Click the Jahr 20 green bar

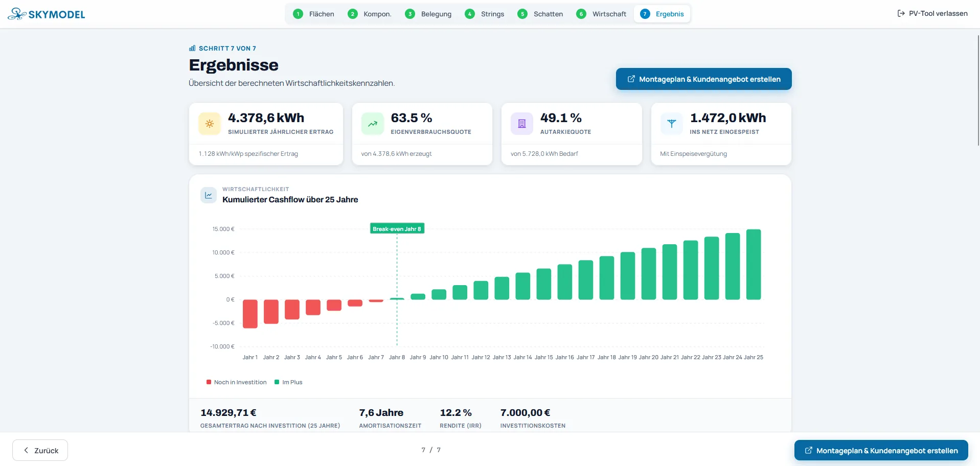pos(649,274)
